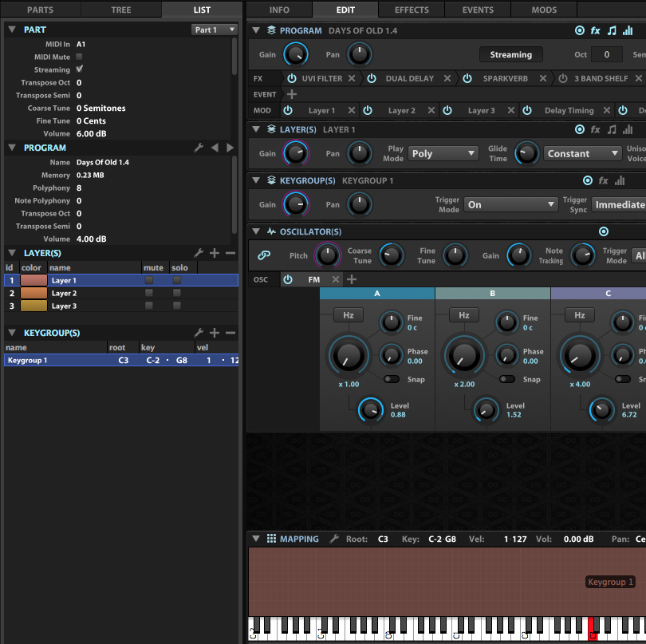Load previous program arrow
The height and width of the screenshot is (644, 646).
215,148
